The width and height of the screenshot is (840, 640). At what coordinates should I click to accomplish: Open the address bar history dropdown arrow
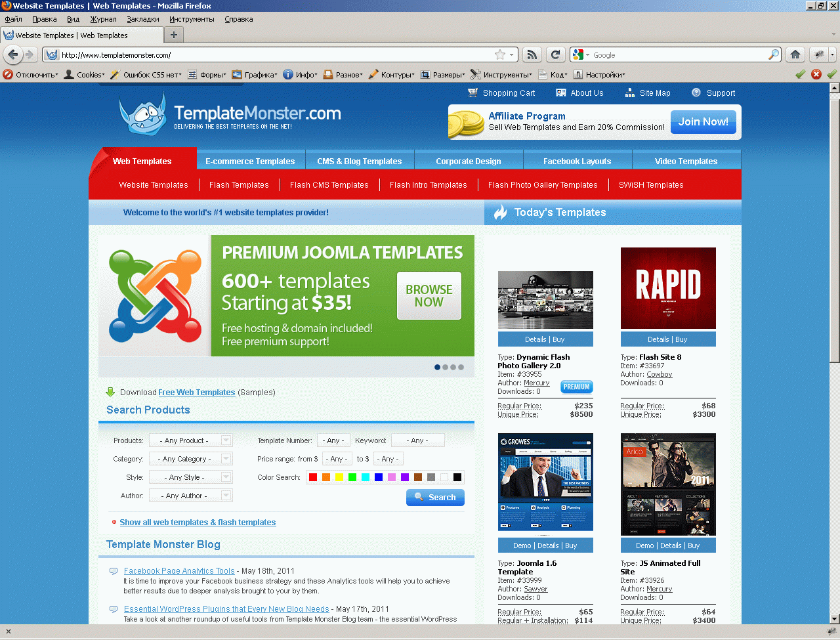point(512,54)
